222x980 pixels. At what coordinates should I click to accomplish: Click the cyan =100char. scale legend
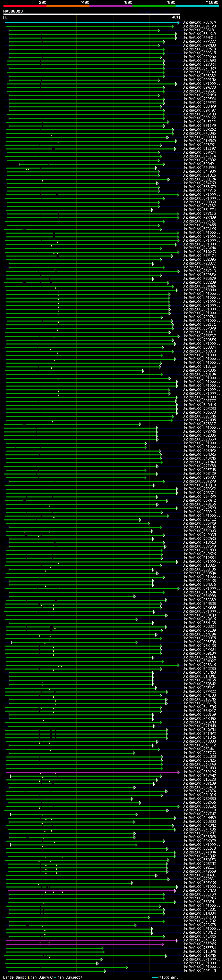pyautogui.click(x=166, y=977)
